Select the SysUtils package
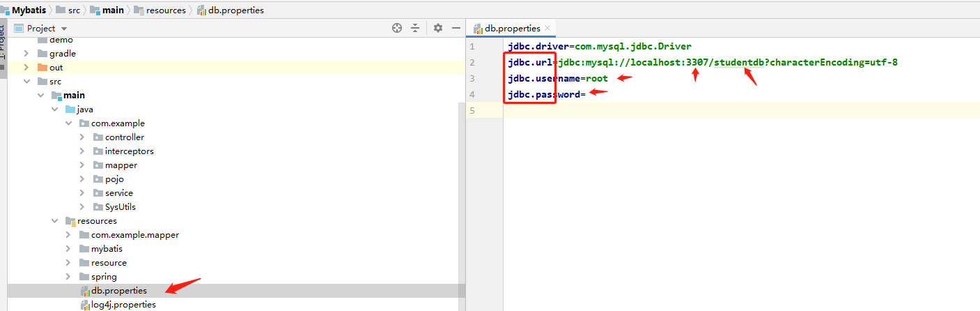 [x=120, y=207]
